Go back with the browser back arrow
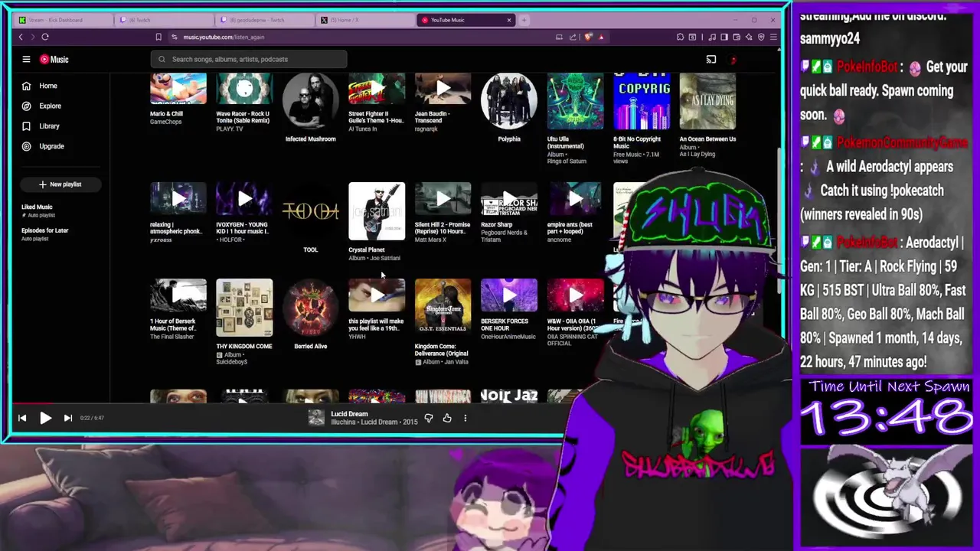This screenshot has height=551, width=980. [x=21, y=37]
